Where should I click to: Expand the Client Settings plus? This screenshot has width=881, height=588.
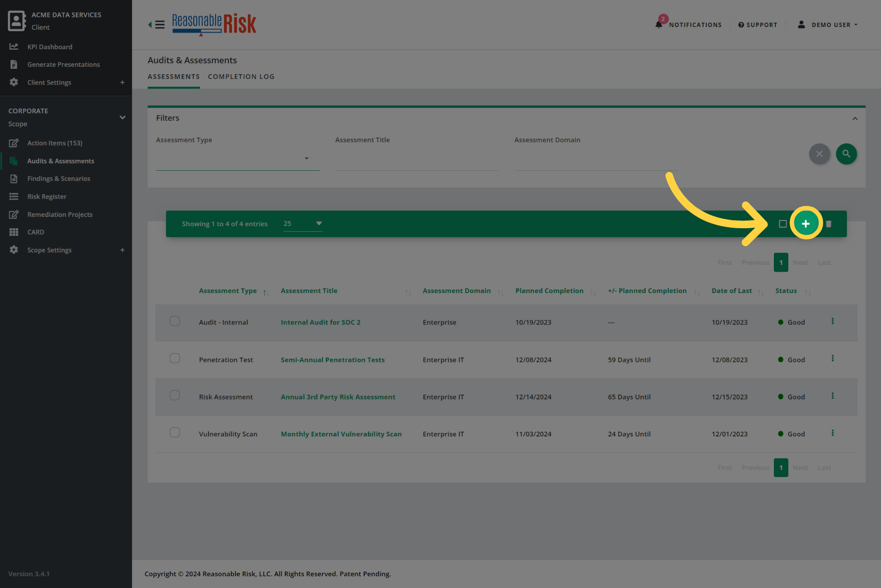tap(122, 82)
